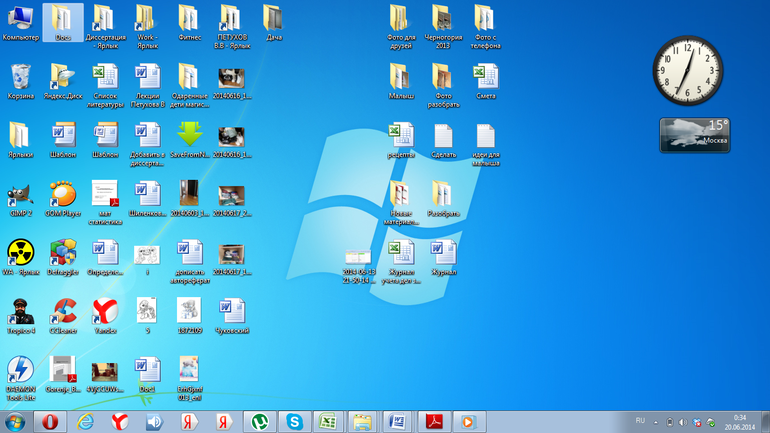The height and width of the screenshot is (433, 770).
Task: Open the Москва weather gadget
Action: (694, 134)
